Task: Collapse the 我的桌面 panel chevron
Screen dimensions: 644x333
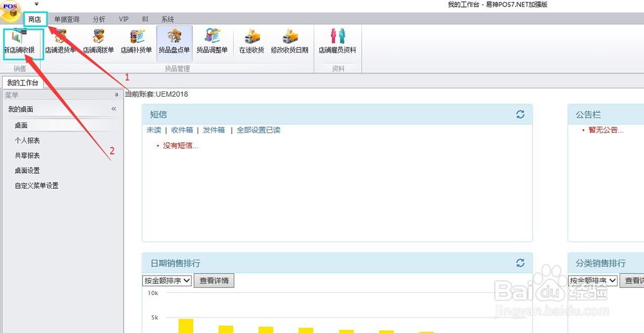Action: 114,109
